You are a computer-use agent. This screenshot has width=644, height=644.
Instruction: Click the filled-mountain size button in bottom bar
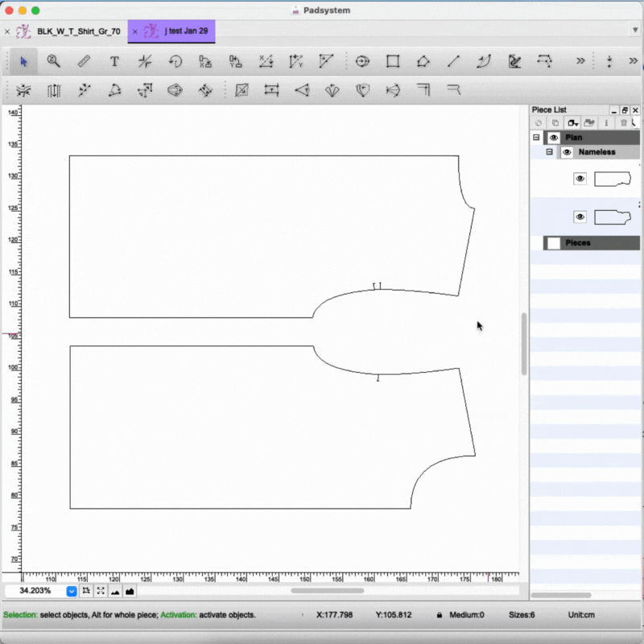pos(130,591)
